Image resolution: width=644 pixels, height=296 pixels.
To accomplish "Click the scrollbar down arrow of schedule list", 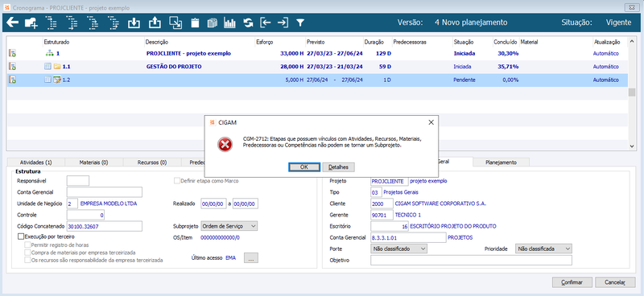I will point(632,146).
